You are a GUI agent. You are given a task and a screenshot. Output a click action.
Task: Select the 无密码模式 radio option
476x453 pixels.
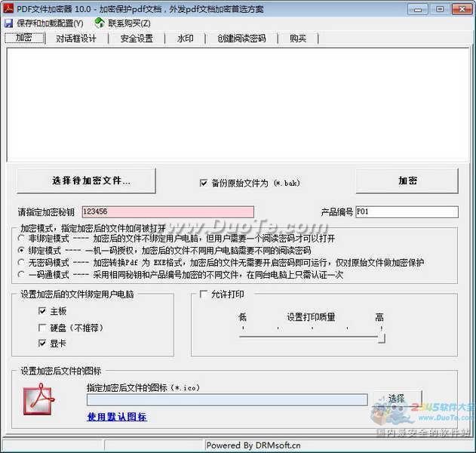(20, 262)
